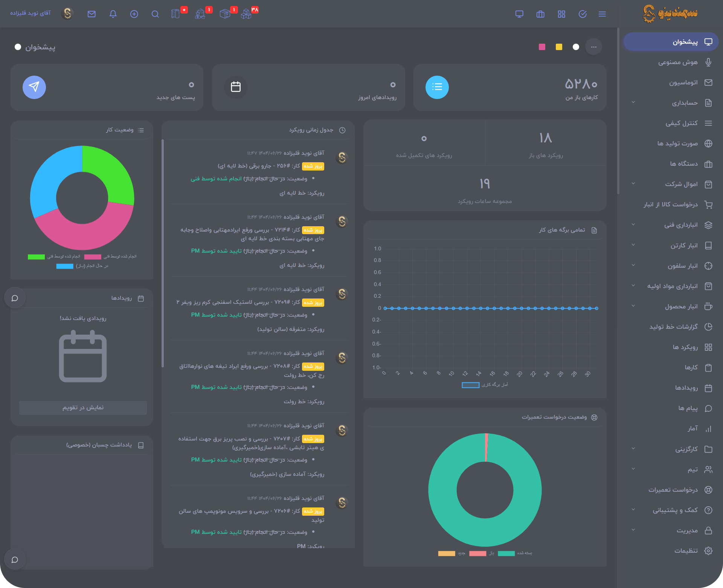Expand the مدیریت sidebar submenu

click(x=633, y=530)
